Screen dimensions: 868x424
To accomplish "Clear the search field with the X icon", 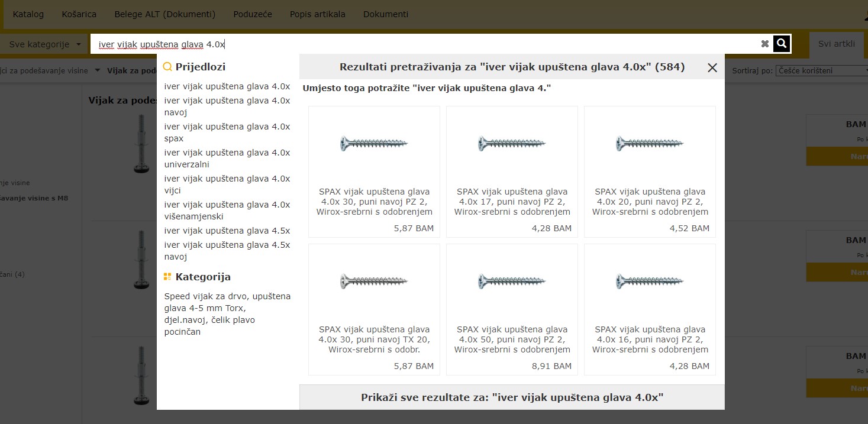I will 765,44.
